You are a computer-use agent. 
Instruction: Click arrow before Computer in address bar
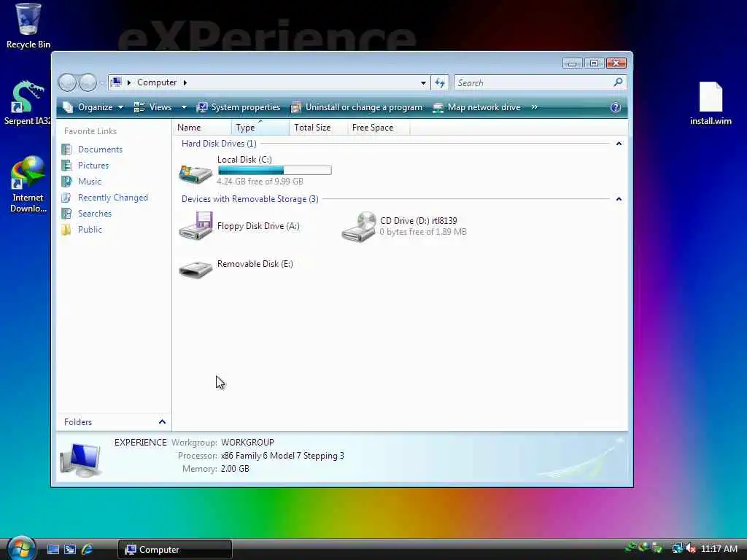click(128, 82)
